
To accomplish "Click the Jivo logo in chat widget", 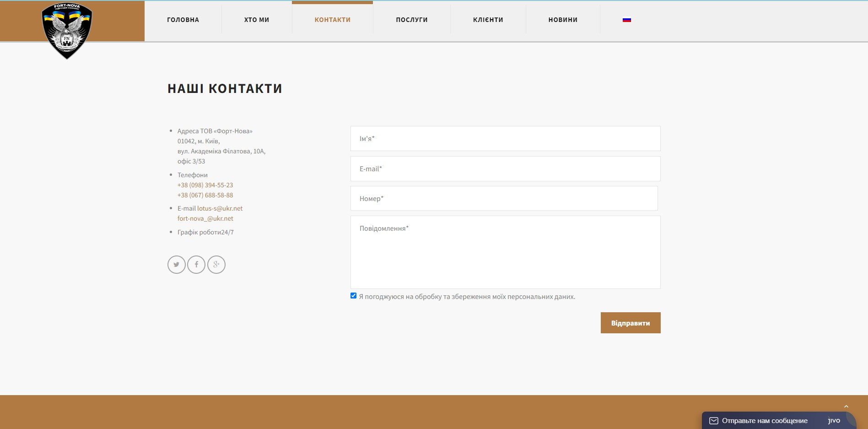I will (834, 421).
